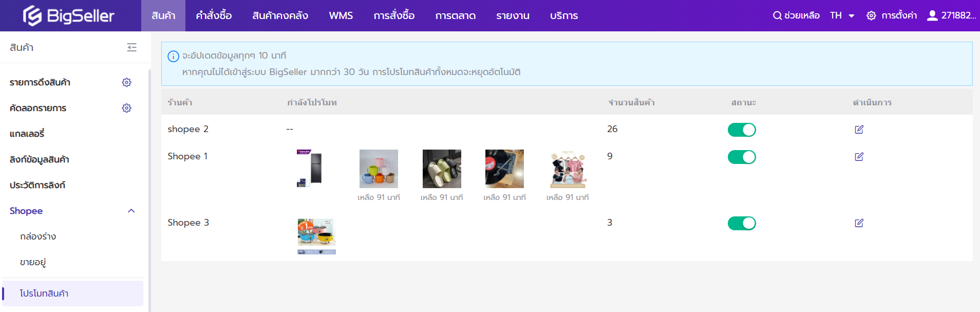Open the WMS menu tab
This screenshot has height=312, width=980.
pos(341,15)
